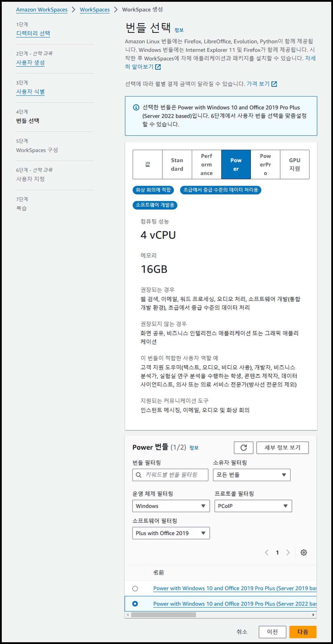Click 정보 link next to 번들 선택 heading
The height and width of the screenshot is (644, 333).
point(179,30)
